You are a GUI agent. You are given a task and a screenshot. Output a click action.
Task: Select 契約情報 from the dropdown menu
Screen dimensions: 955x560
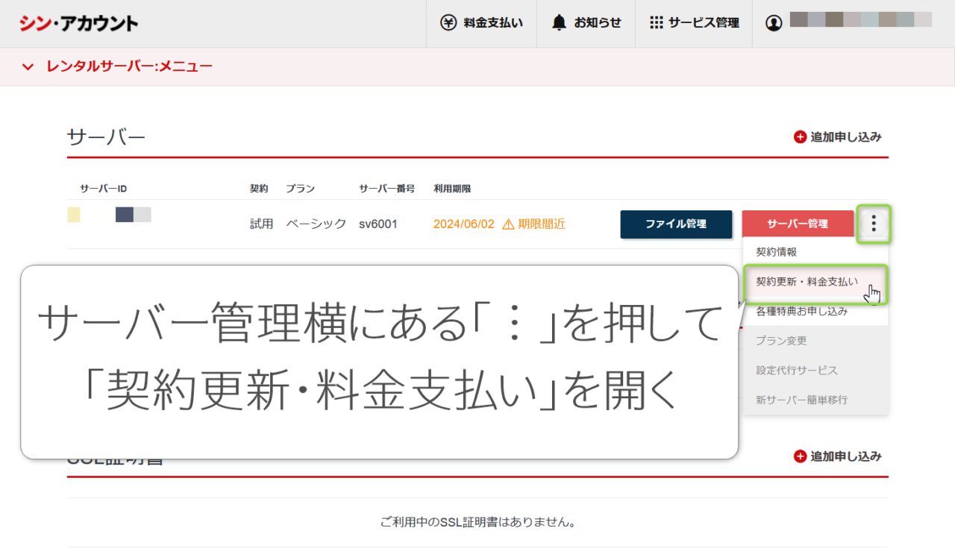pos(815,252)
